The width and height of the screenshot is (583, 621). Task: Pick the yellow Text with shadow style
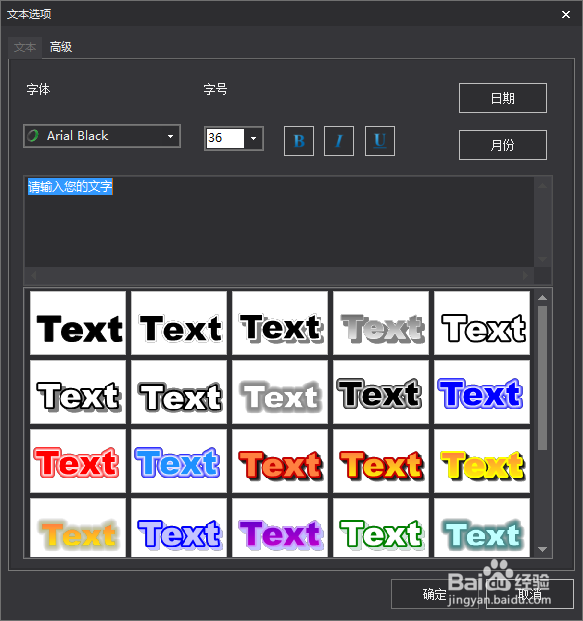coord(482,461)
